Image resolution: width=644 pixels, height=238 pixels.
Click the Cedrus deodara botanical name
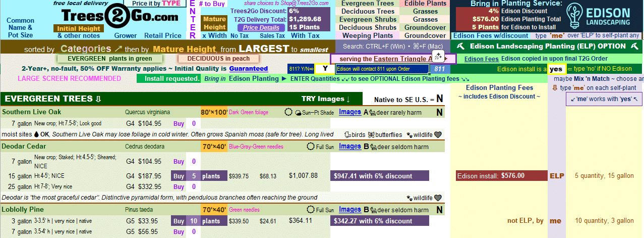pos(145,147)
